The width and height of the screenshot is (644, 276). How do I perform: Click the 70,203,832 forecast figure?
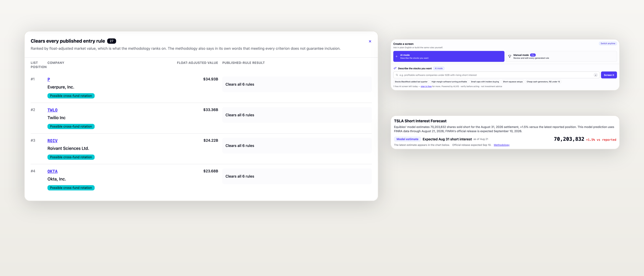[x=569, y=139]
